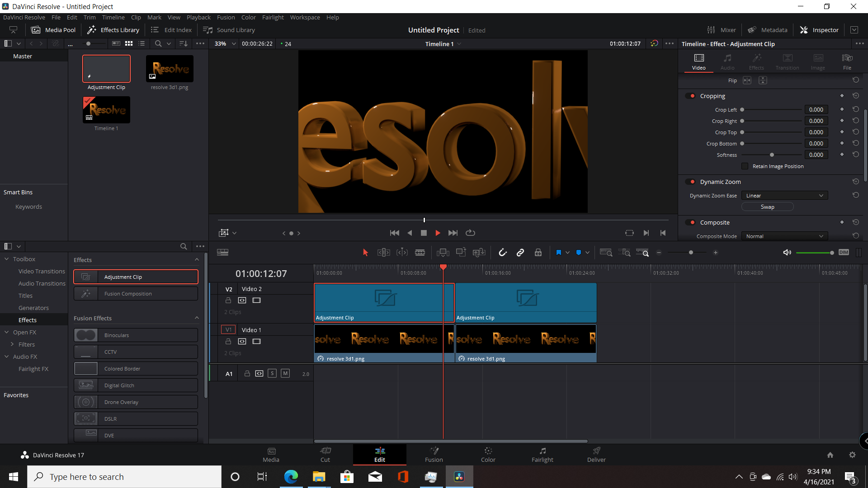The height and width of the screenshot is (488, 868).
Task: Switch to Inspector Audio tab
Action: point(727,62)
